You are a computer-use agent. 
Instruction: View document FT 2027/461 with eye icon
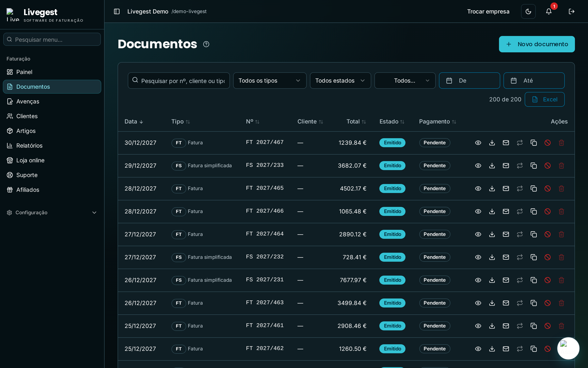[x=478, y=326]
